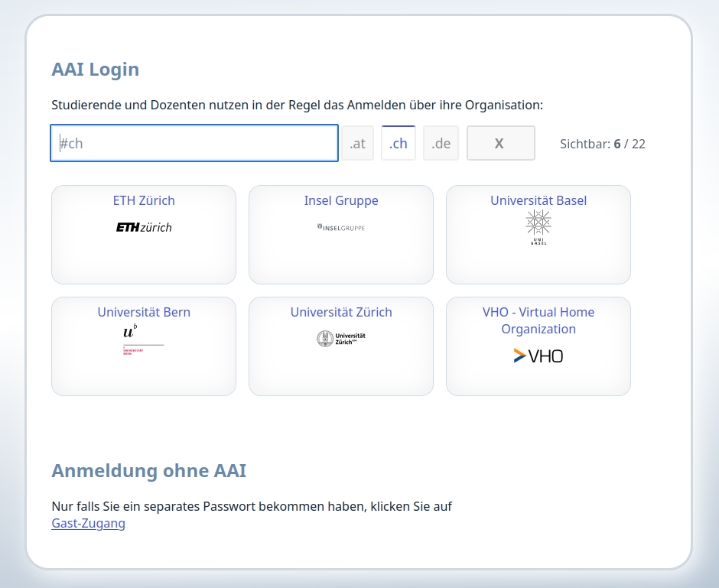
Task: Open the Gast-Zugang link
Action: point(88,523)
